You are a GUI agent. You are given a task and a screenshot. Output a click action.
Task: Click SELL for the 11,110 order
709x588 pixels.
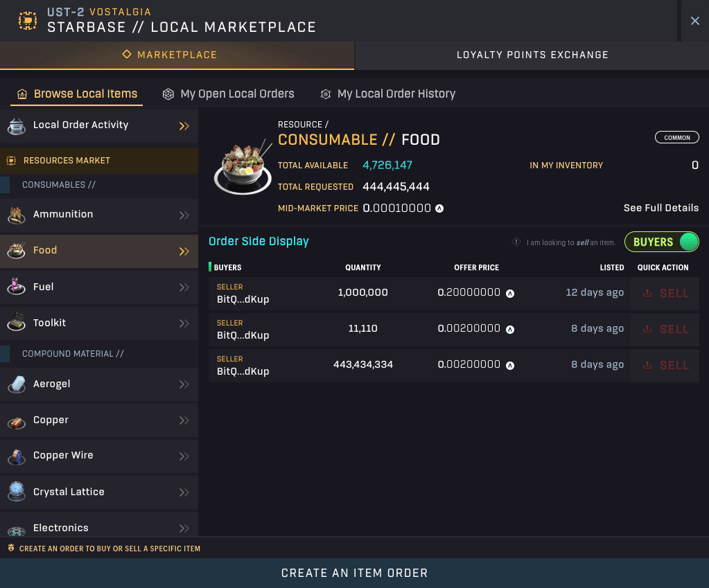(x=665, y=330)
